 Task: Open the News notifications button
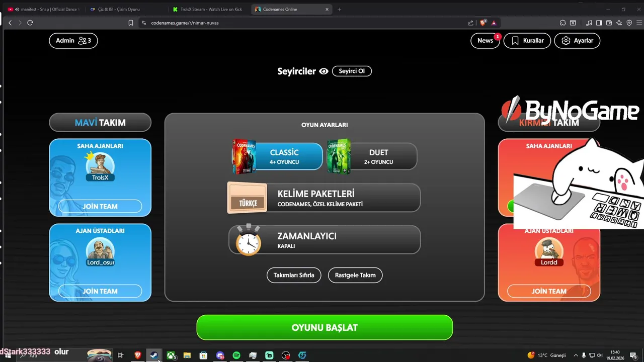[x=485, y=41]
